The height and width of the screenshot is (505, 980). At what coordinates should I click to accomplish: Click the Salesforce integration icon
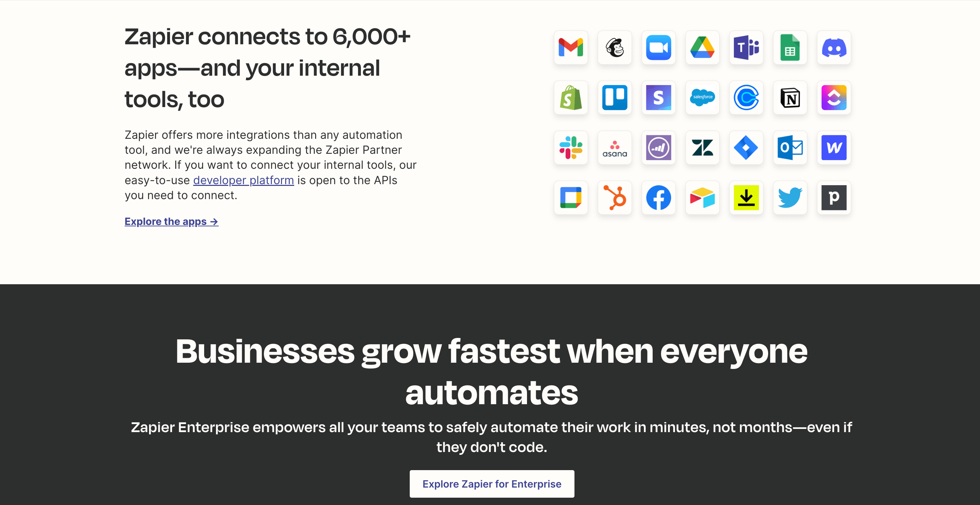tap(702, 97)
